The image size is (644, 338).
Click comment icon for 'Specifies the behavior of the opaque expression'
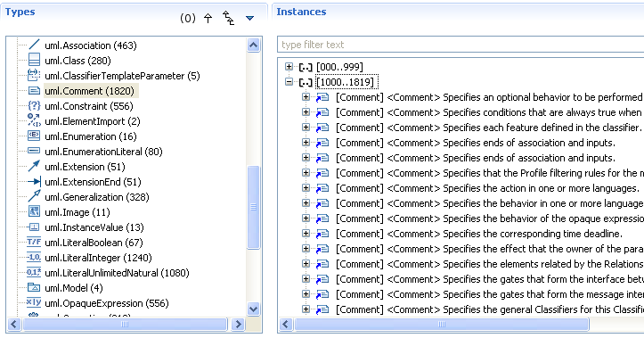(x=322, y=218)
